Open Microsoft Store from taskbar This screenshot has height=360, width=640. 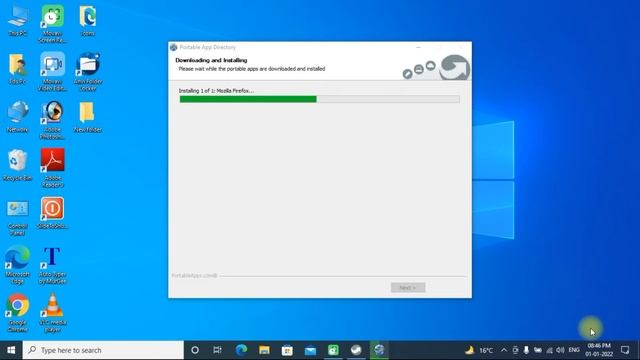click(x=287, y=350)
